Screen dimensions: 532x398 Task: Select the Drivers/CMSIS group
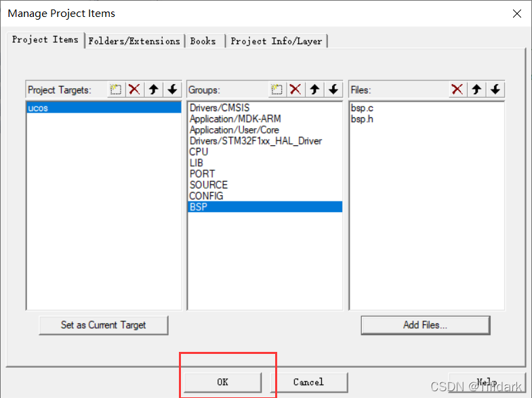tap(264, 108)
